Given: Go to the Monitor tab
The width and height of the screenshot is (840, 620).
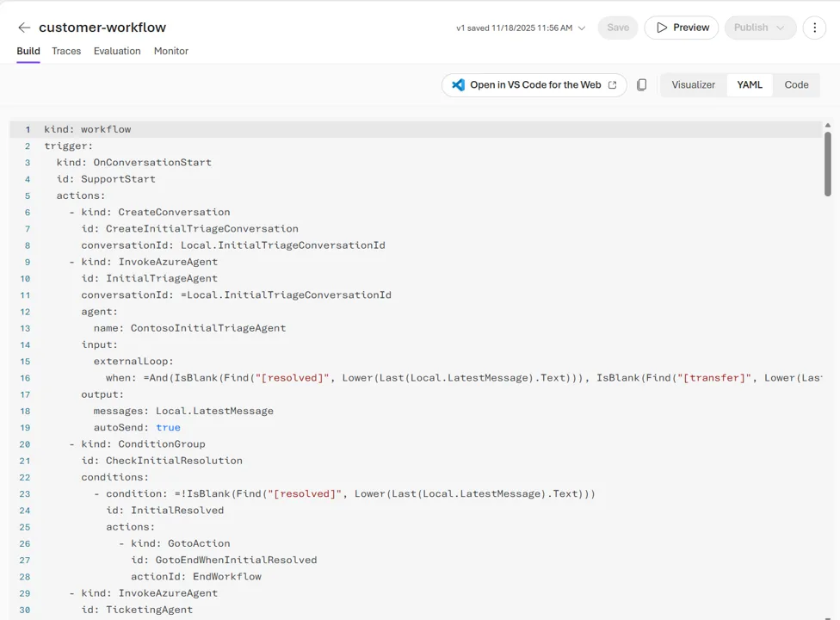Looking at the screenshot, I should pos(171,51).
